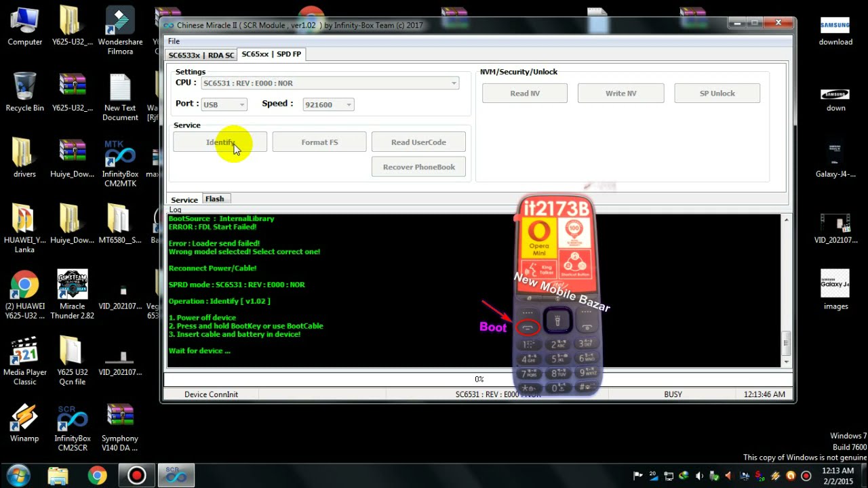Click the Recover PhoneBook button

click(x=418, y=167)
